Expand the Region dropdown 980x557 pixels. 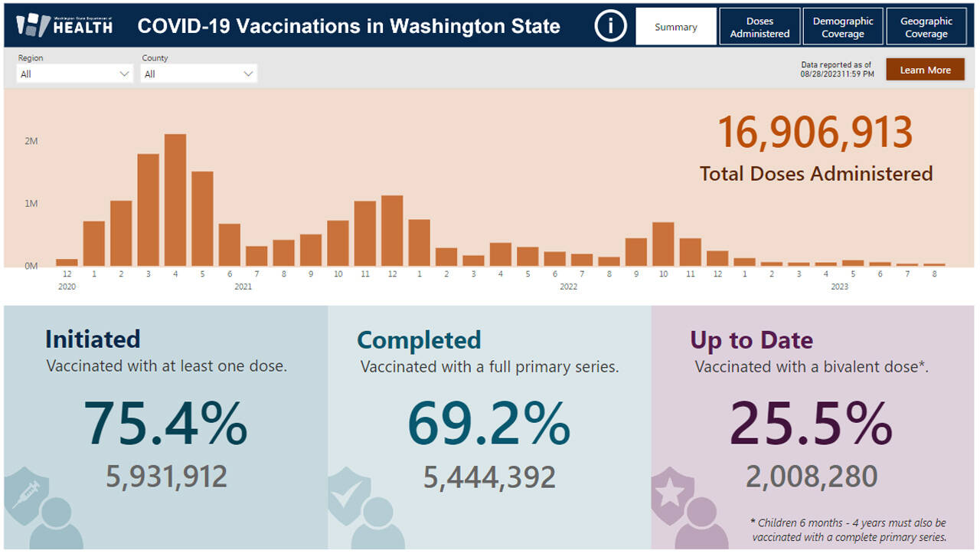(x=75, y=74)
